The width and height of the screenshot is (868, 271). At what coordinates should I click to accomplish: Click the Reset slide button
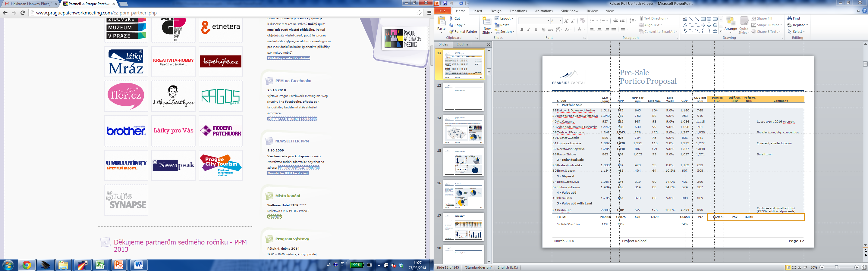coord(502,25)
